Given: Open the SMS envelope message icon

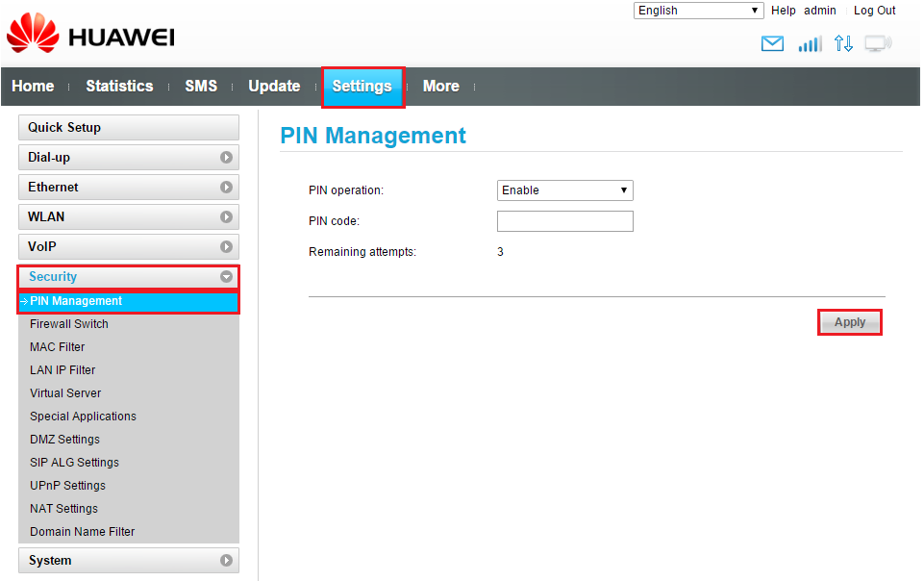Looking at the screenshot, I should pyautogui.click(x=772, y=43).
